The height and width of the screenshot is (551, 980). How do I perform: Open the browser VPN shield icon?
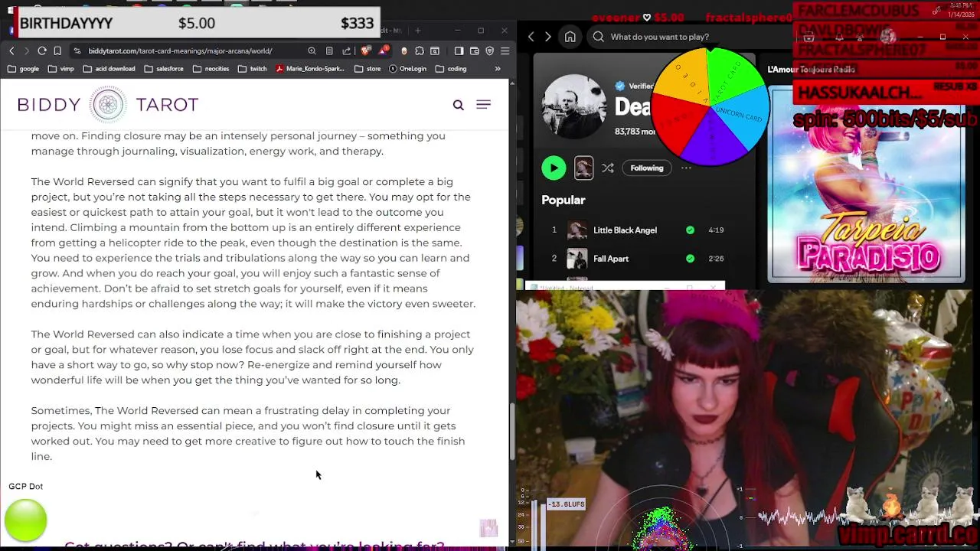[x=490, y=51]
